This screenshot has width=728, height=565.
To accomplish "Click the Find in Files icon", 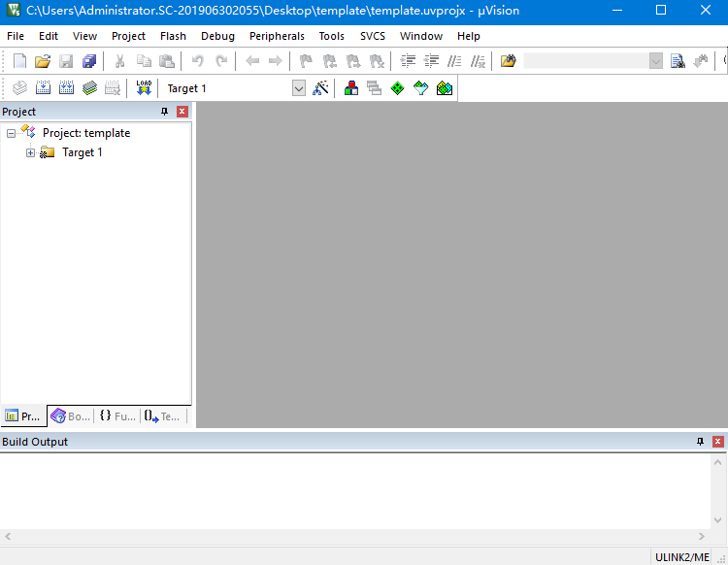I will 509,61.
